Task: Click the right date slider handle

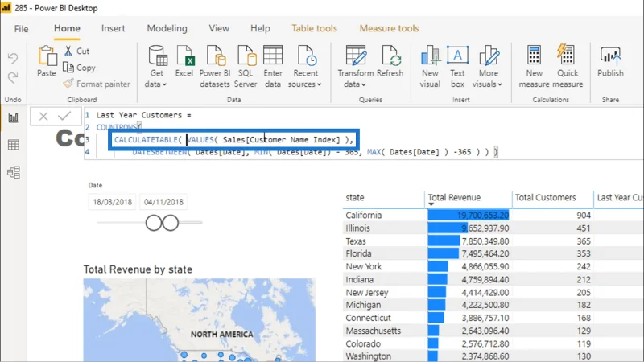Action: [x=171, y=223]
